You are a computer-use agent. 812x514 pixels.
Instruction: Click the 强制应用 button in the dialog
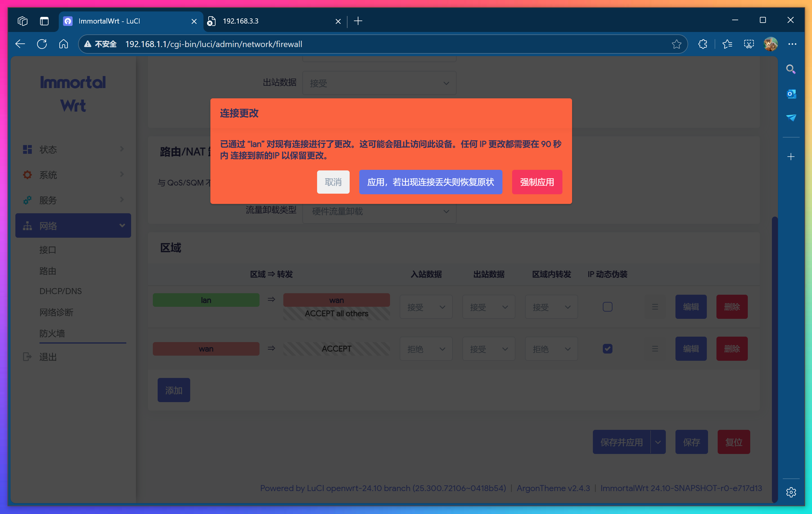point(537,182)
